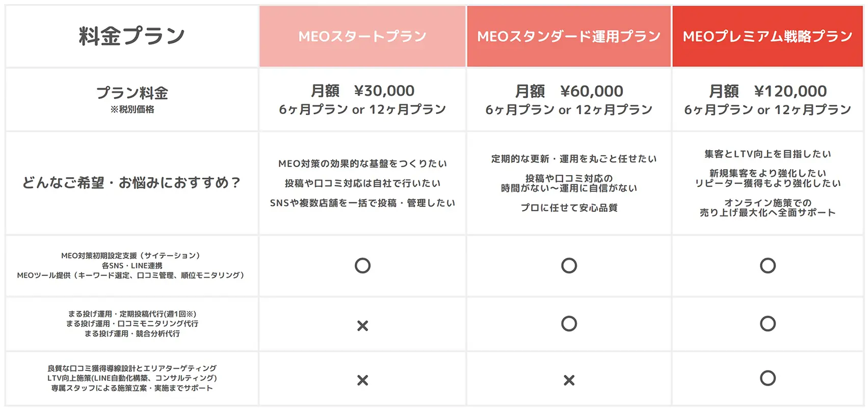
Task: Click the circle for MEOスタンダード運用プラン initial setup row
Action: (x=569, y=265)
